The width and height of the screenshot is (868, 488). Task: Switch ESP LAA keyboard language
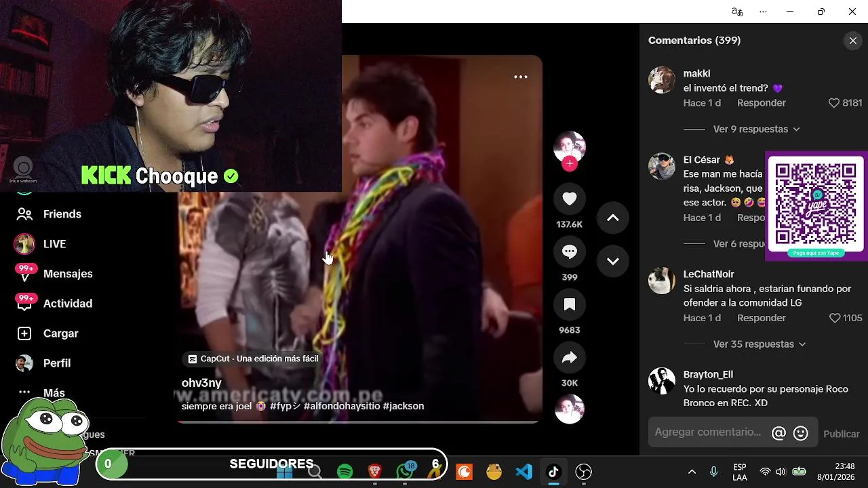coord(740,472)
